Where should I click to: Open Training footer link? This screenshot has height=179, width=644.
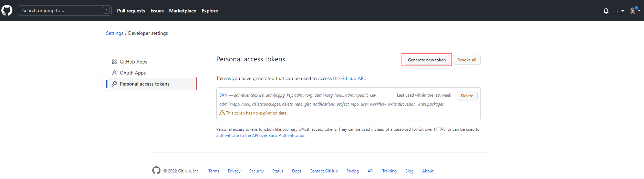[389, 171]
